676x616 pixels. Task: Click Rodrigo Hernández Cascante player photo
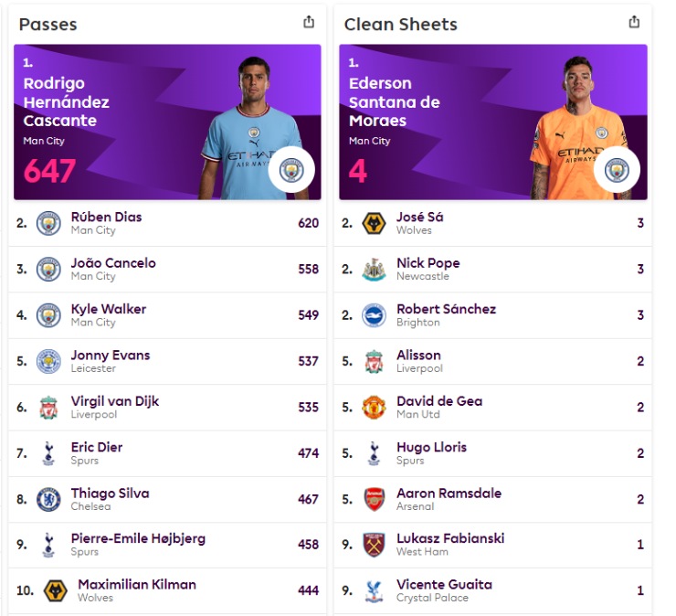tap(239, 128)
